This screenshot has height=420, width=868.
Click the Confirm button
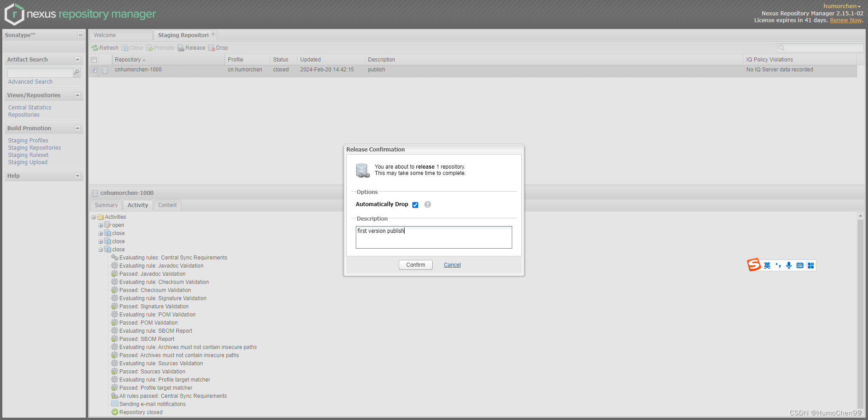point(415,265)
